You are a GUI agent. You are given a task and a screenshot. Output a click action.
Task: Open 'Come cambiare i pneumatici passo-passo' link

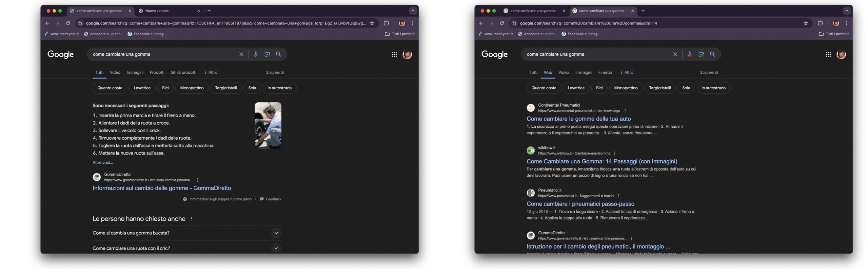click(x=580, y=204)
